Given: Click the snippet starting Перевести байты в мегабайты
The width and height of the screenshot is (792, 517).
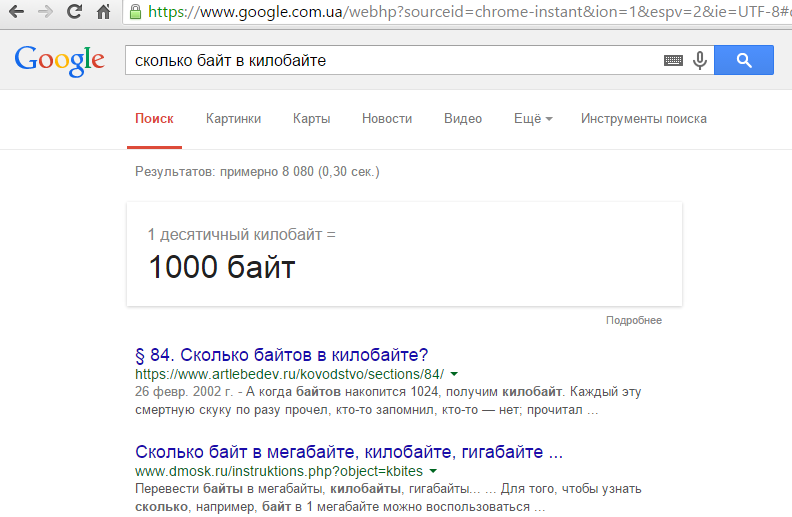Looking at the screenshot, I should pos(388,498).
